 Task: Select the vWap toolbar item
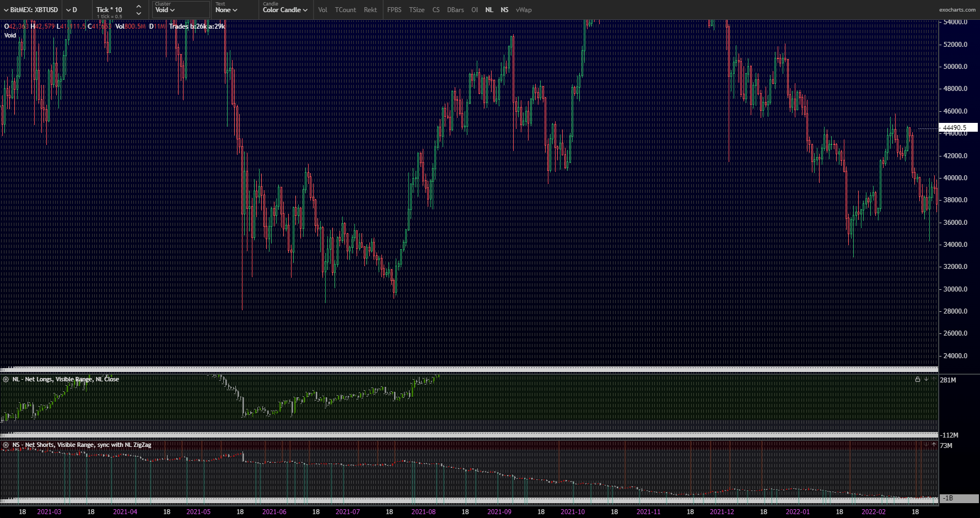[x=524, y=10]
